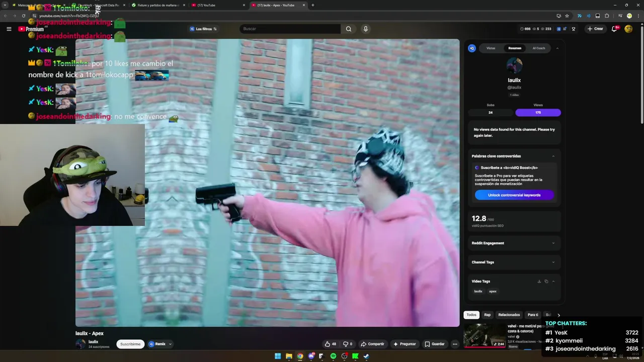
Task: Copy the video tags
Action: pyautogui.click(x=546, y=281)
